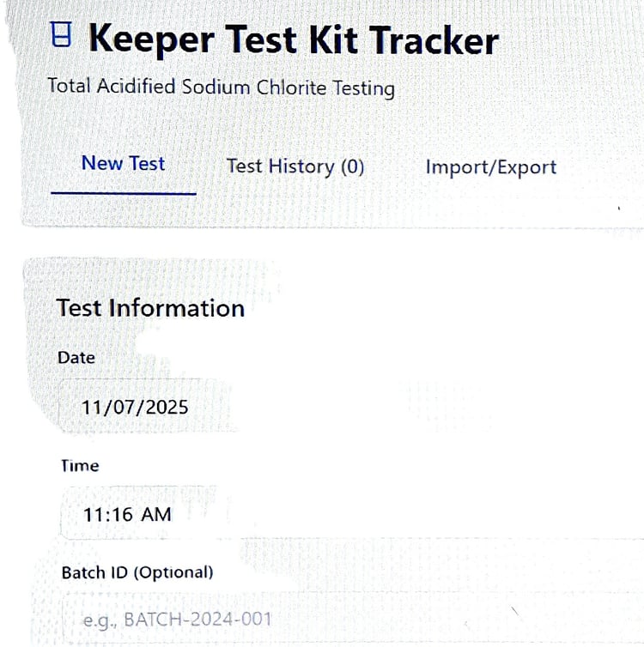Click the Total Acidified Sodium Chlorite Testing subtitle
Viewport: 644px width, 647px height.
click(221, 87)
